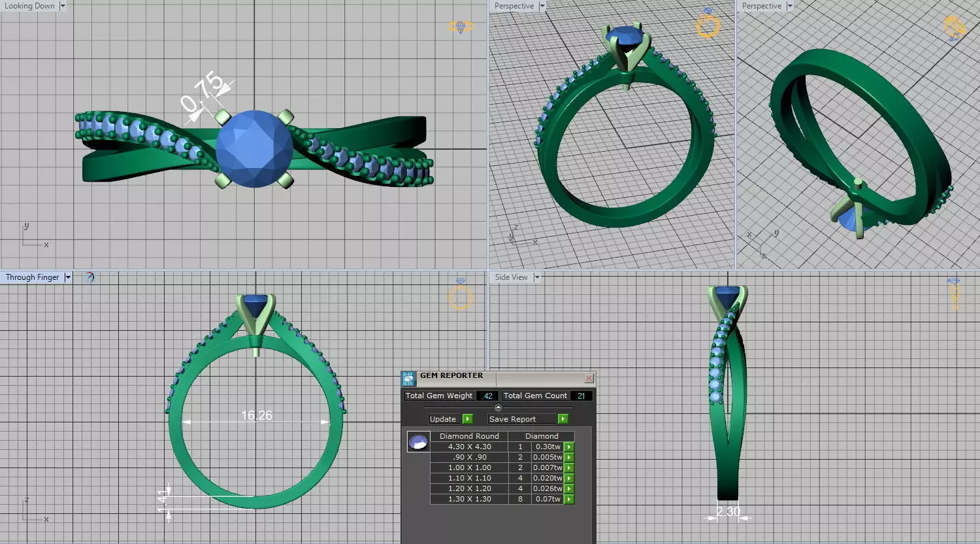The image size is (980, 544).
Task: Click the Looking Down viewport title
Action: [x=29, y=6]
